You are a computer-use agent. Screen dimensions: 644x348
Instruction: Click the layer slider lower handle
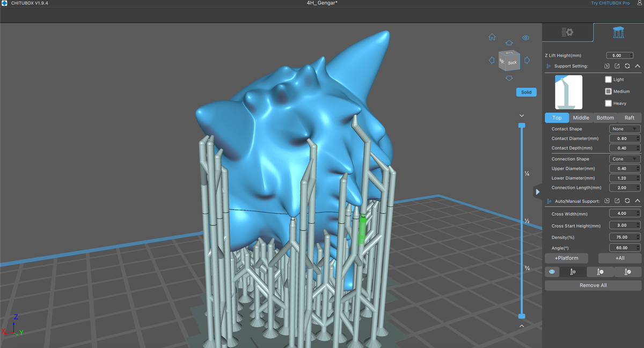[522, 316]
